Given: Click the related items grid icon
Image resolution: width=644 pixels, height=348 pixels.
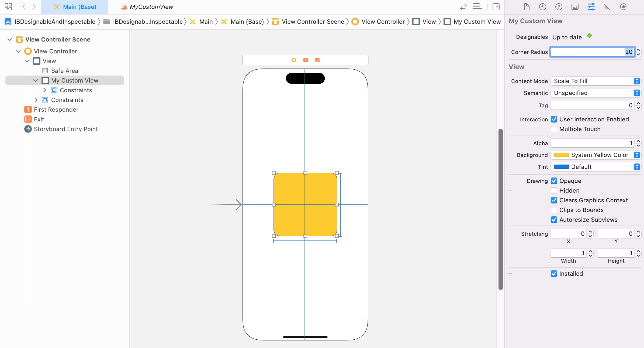Looking at the screenshot, I should (8, 7).
